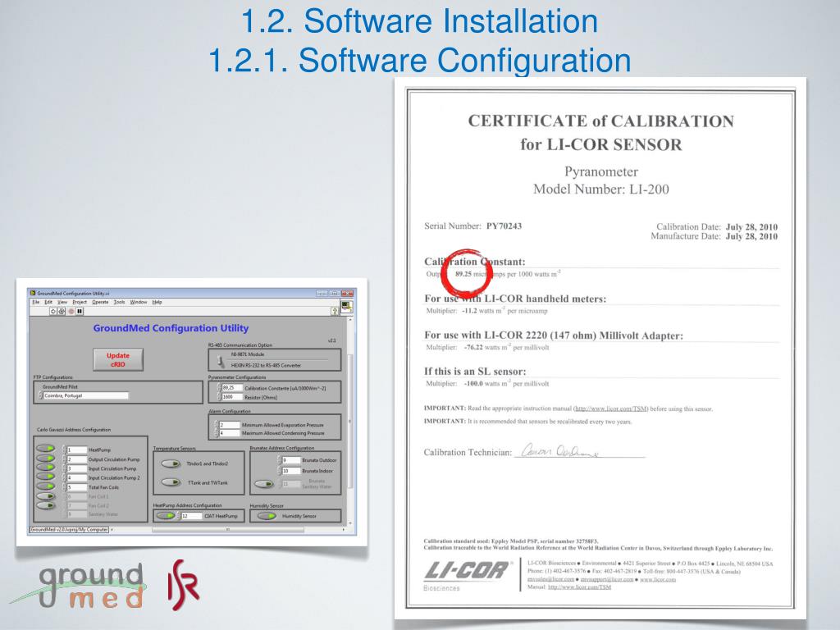Open the Help menu

pos(157,302)
